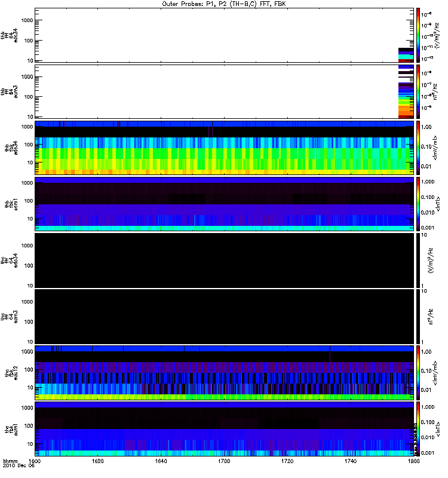This screenshot has height=478, width=448.
Task: Click the 'thb fbk scm1' y-axis label
Action: click(x=11, y=204)
